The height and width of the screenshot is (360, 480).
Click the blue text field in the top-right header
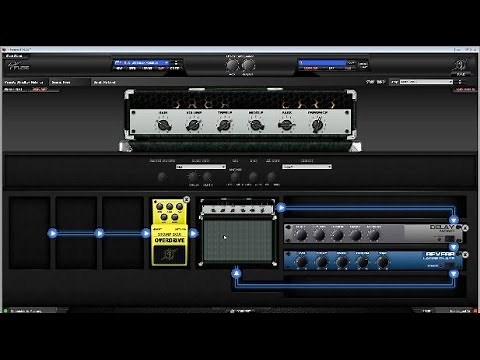pos(323,62)
